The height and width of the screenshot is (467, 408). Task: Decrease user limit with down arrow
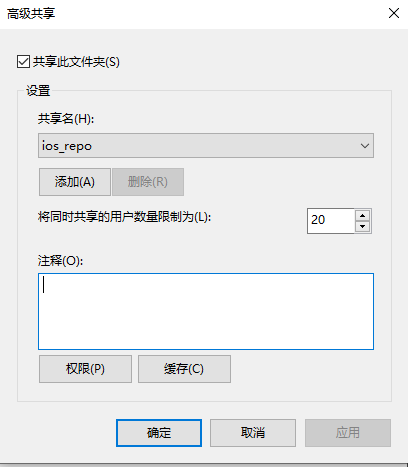[362, 227]
